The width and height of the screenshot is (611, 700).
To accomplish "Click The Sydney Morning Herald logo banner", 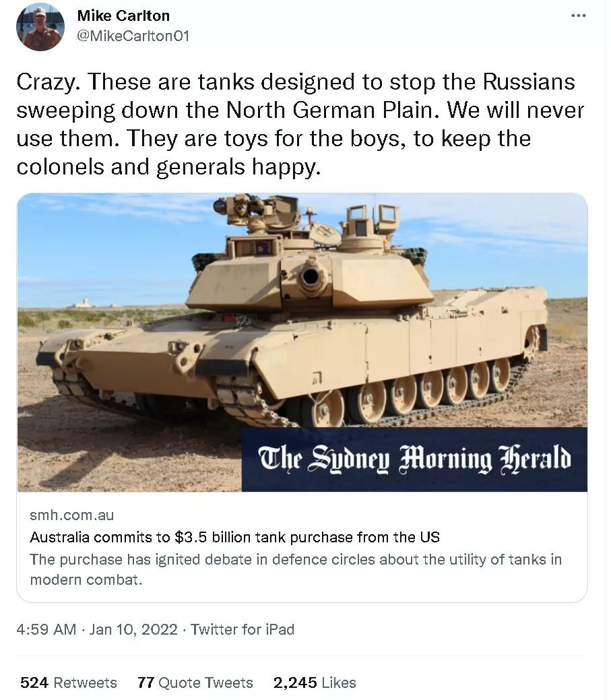I will [414, 459].
